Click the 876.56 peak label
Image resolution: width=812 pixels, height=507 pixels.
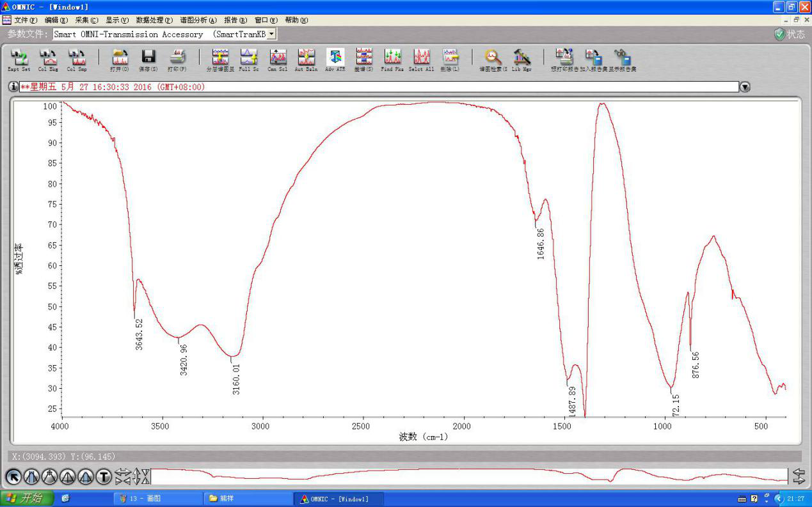tap(696, 365)
